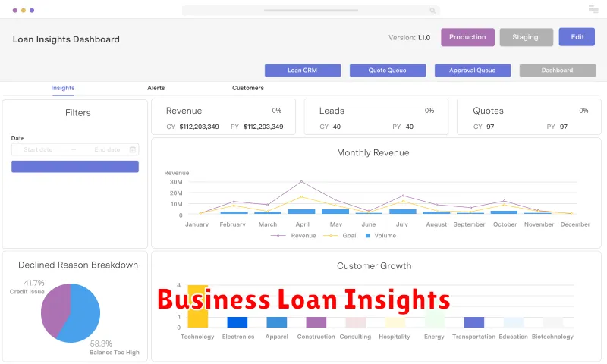Toggle Revenue series in chart legend
The image size is (607, 364).
tap(294, 236)
